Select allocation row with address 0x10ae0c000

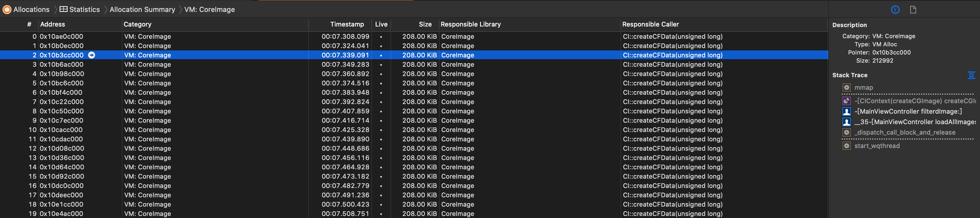pos(61,36)
